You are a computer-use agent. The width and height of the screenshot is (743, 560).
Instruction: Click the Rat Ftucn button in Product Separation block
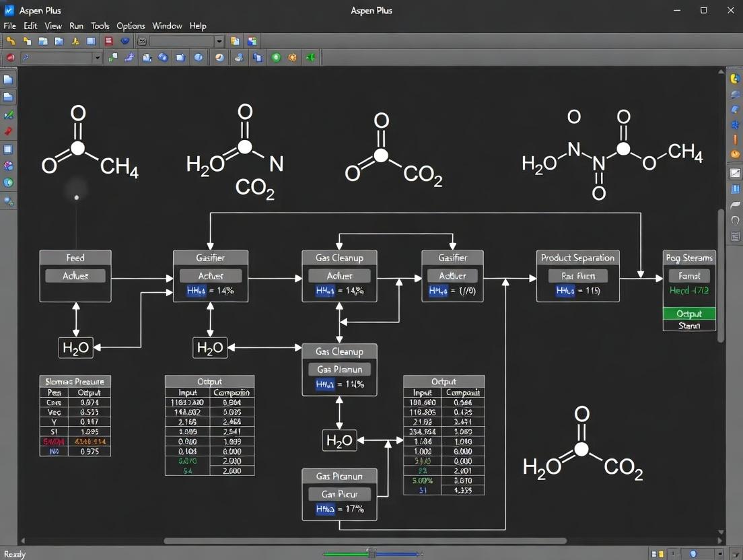point(577,276)
